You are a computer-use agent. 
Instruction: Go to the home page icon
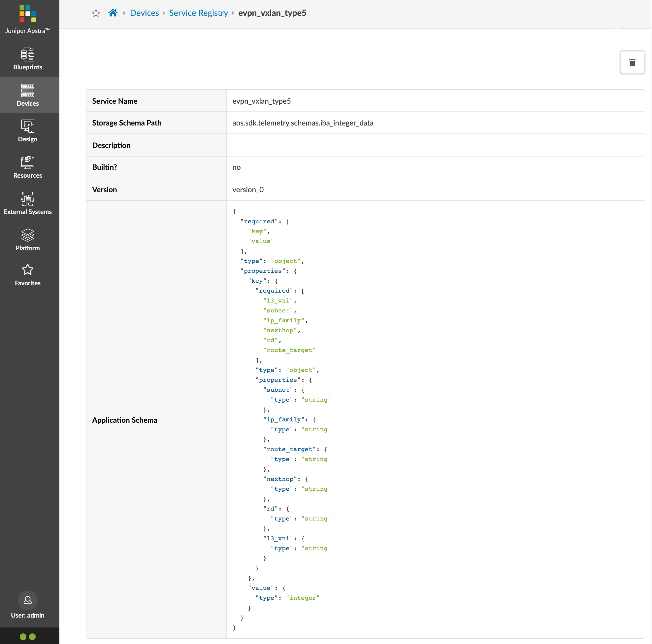coord(113,13)
